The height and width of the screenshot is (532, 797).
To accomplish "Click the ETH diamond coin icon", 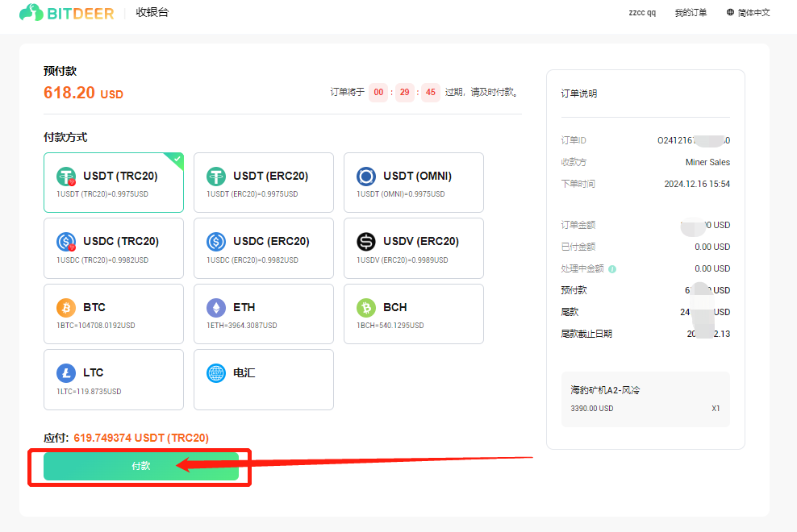I will point(216,307).
